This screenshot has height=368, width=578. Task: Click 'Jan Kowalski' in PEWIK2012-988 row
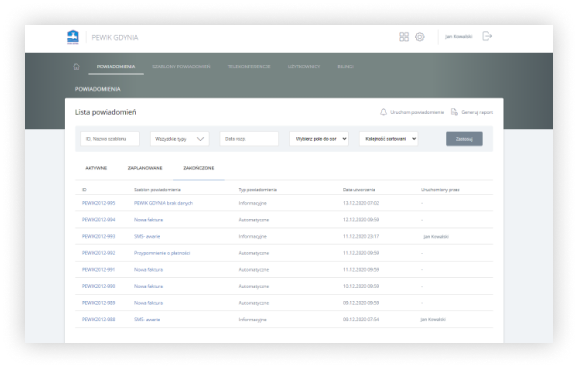click(433, 319)
